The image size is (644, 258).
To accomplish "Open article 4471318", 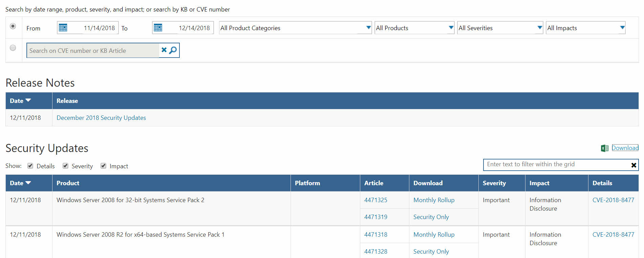I will [x=376, y=234].
